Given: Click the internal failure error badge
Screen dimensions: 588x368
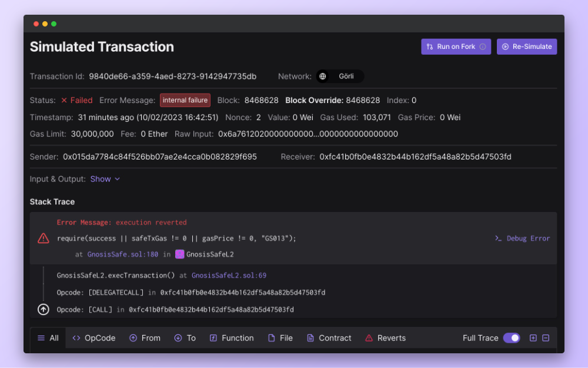Looking at the screenshot, I should pos(185,100).
